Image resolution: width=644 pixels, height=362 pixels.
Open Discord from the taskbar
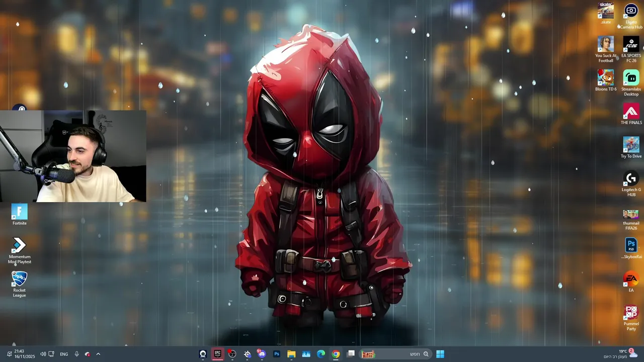coord(262,354)
